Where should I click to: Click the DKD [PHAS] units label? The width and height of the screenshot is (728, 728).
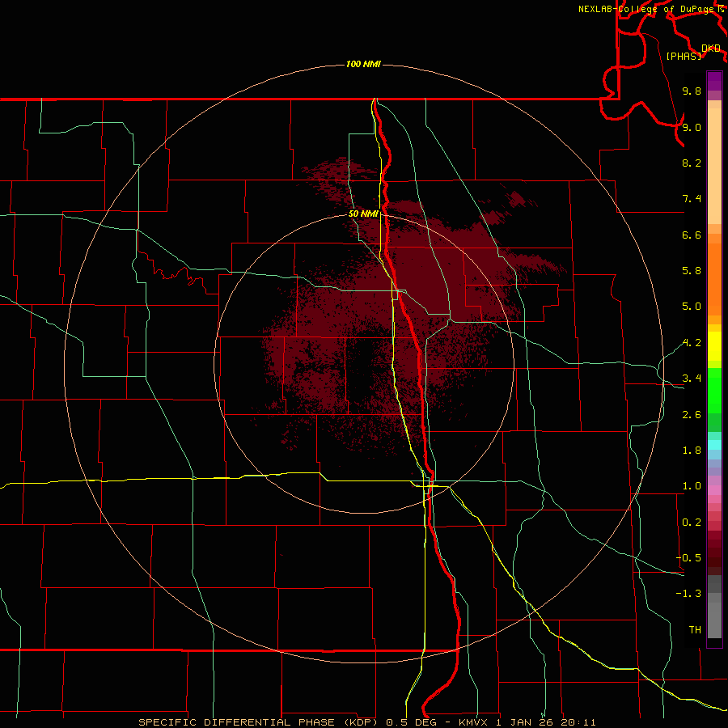point(692,52)
